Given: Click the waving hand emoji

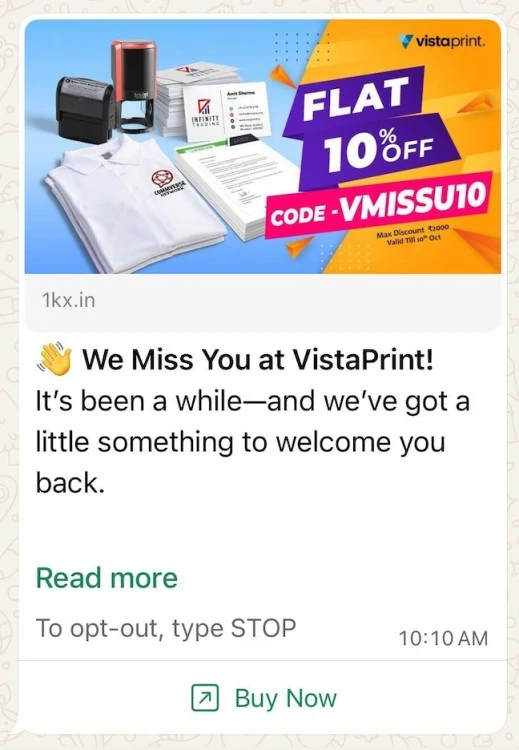Looking at the screenshot, I should [x=54, y=359].
